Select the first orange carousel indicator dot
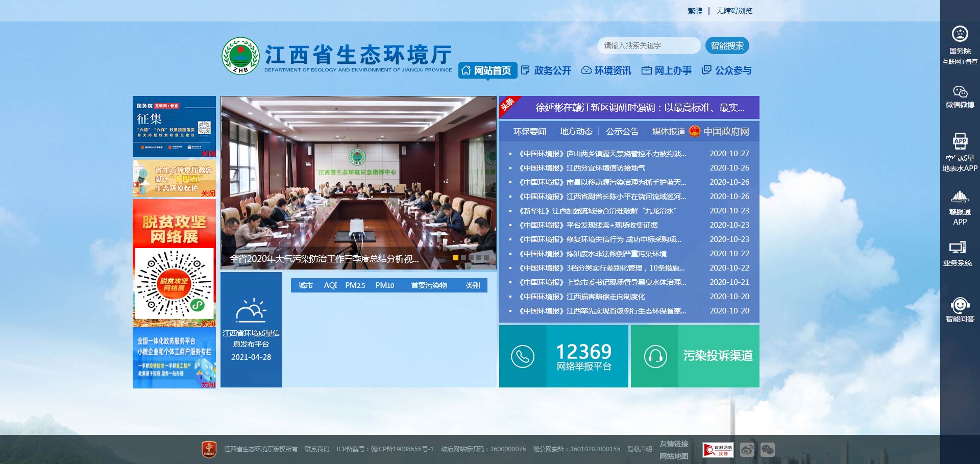The image size is (980, 464). coord(456,258)
